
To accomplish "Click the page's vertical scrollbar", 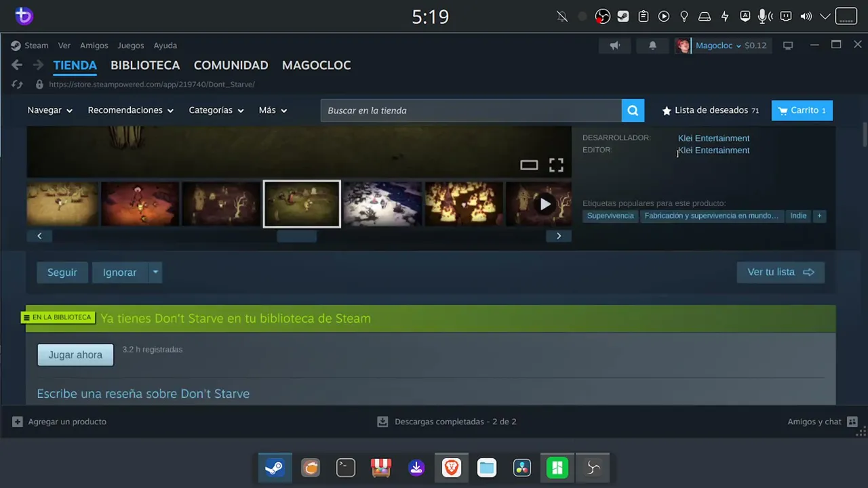I will (865, 134).
